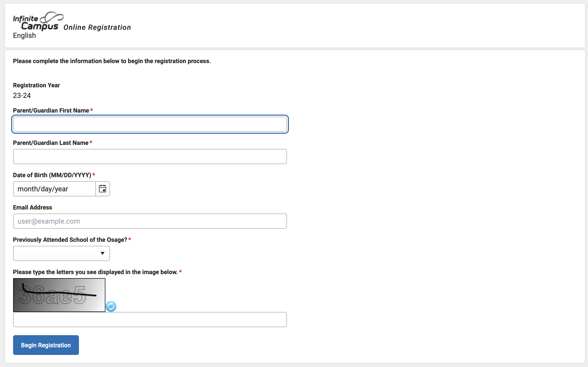Screen dimensions: 588x367
Task: Click the captcha letters text field
Action: [x=150, y=320]
